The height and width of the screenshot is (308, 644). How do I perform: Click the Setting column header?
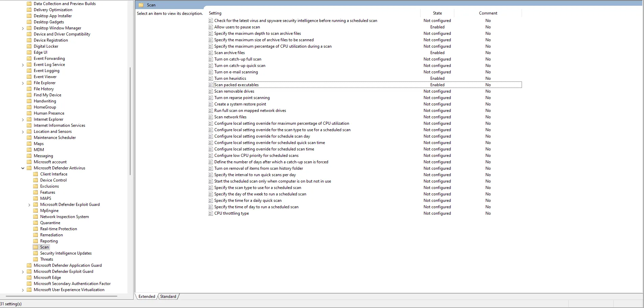[215, 13]
